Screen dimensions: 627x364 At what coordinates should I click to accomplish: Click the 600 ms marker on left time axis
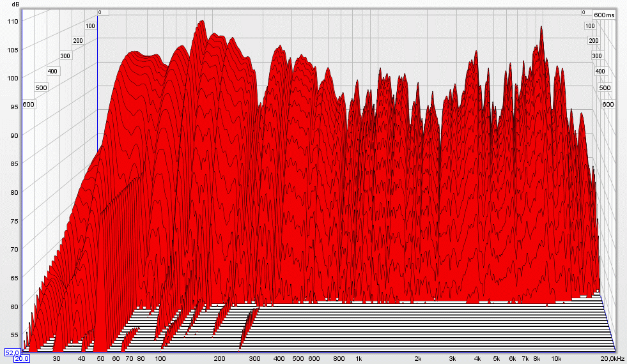[28, 104]
